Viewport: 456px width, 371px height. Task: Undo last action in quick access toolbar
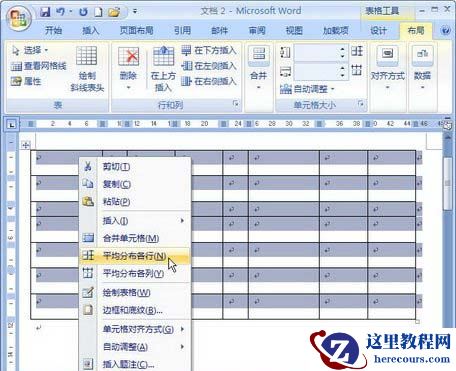(60, 12)
